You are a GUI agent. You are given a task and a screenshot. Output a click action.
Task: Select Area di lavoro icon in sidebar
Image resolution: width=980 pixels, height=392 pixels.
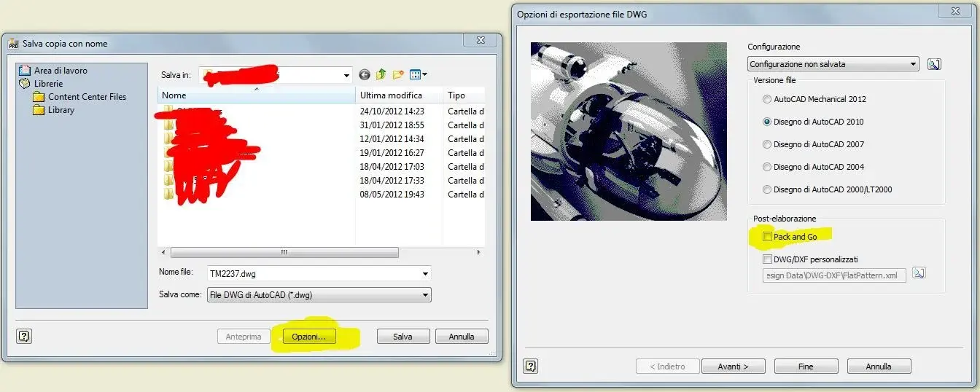click(25, 71)
